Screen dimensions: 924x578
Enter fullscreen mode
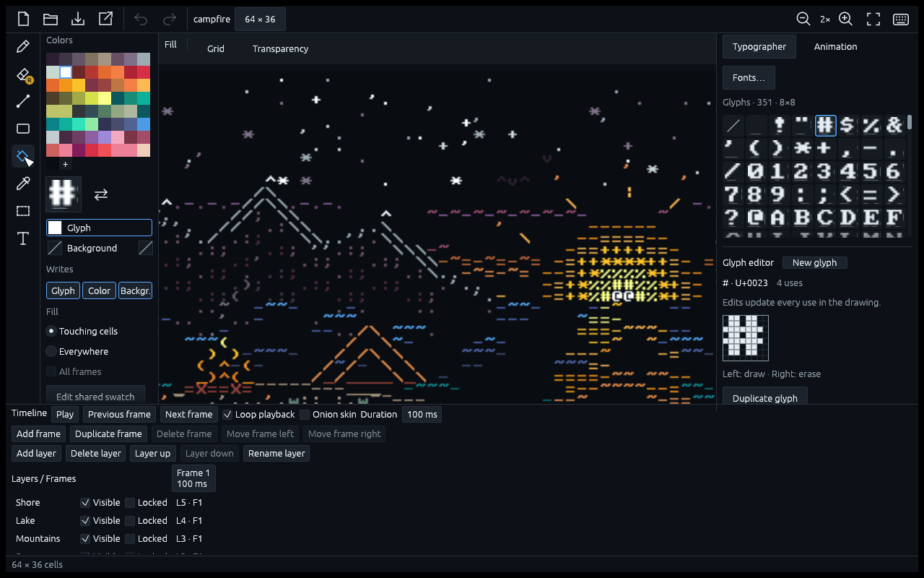coord(873,20)
